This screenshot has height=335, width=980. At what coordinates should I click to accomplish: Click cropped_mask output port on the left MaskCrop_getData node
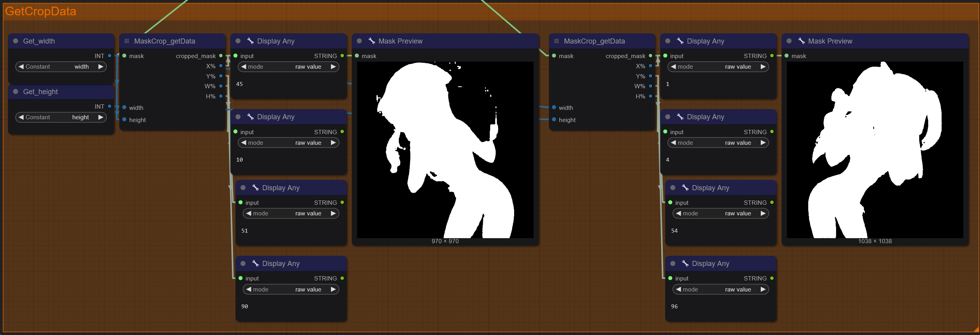pos(221,56)
